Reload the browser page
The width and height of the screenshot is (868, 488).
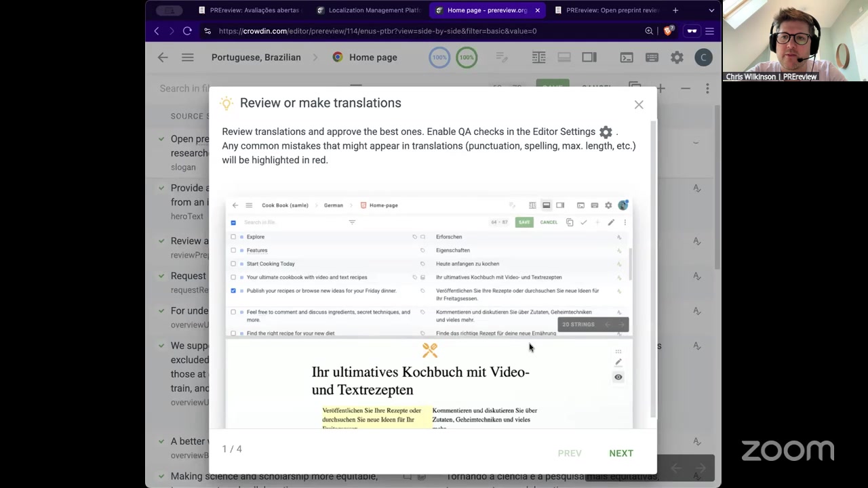tap(187, 30)
